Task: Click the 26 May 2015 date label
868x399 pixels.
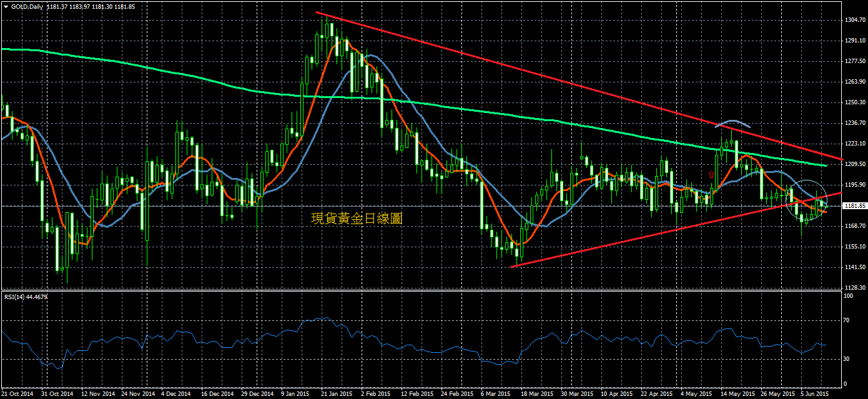Action: click(777, 394)
